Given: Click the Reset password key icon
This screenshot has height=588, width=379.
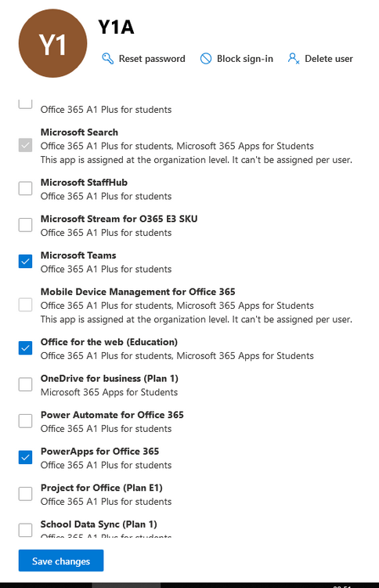Looking at the screenshot, I should coord(107,59).
